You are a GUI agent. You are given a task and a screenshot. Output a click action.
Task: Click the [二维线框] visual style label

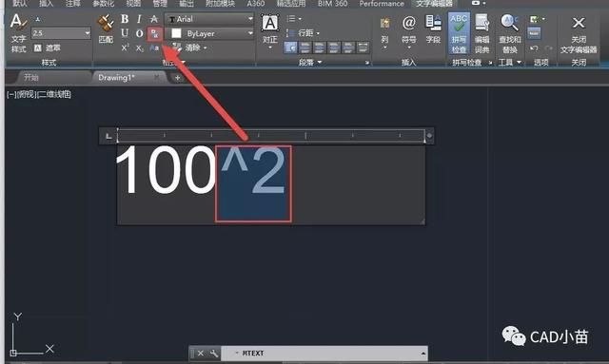pos(54,94)
